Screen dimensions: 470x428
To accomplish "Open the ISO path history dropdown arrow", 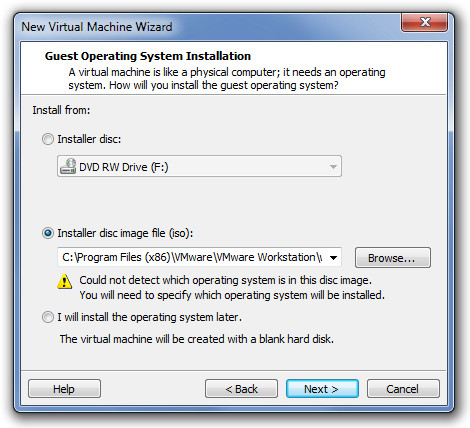I will tap(333, 257).
